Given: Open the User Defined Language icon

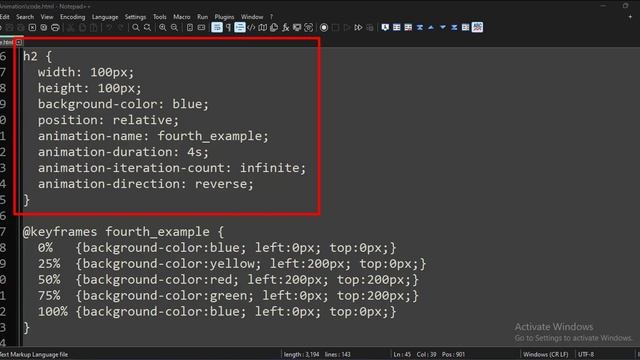Looking at the screenshot, I should 251,28.
